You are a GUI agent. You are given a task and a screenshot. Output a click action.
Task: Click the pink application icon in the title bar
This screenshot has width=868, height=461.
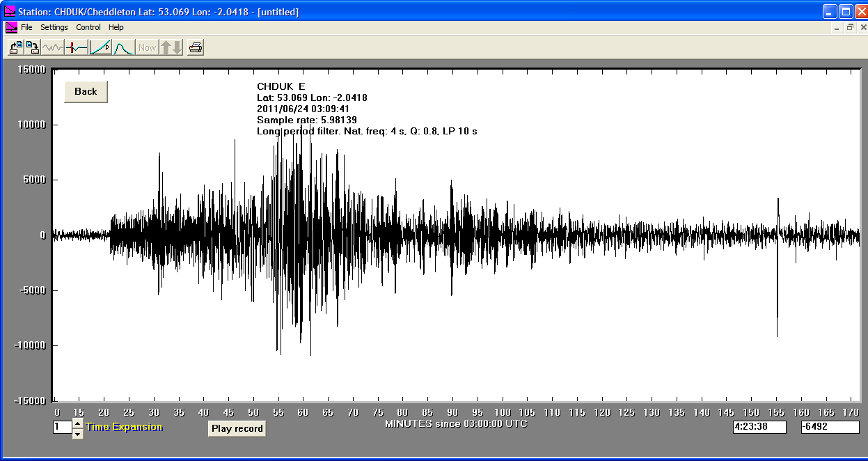pos(10,12)
